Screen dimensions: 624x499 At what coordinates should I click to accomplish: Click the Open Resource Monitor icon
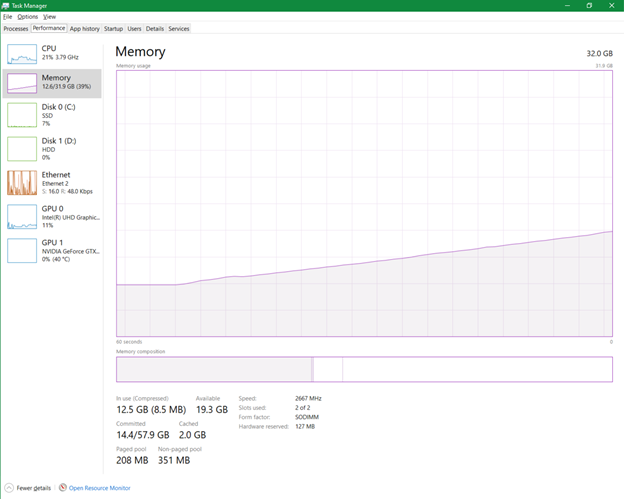pos(62,488)
